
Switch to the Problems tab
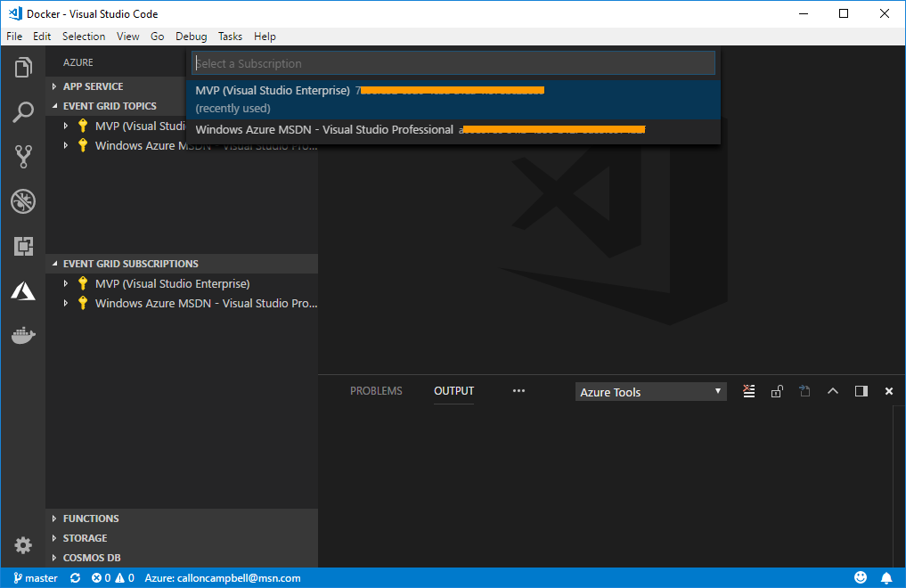coord(376,391)
